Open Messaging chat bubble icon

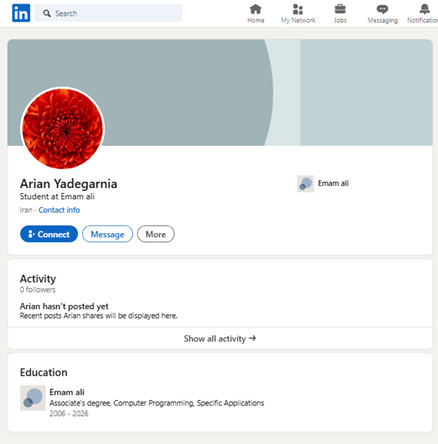tap(382, 9)
